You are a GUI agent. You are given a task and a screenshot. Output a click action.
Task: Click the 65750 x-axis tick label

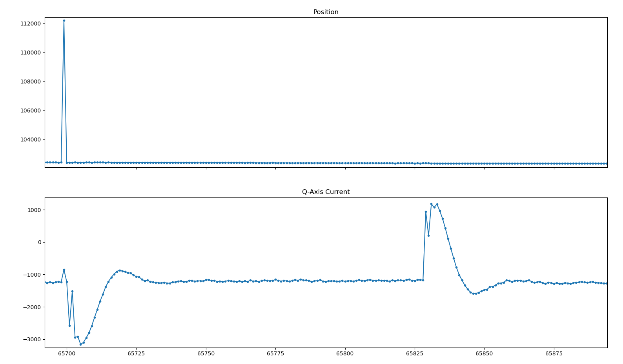[x=206, y=354]
